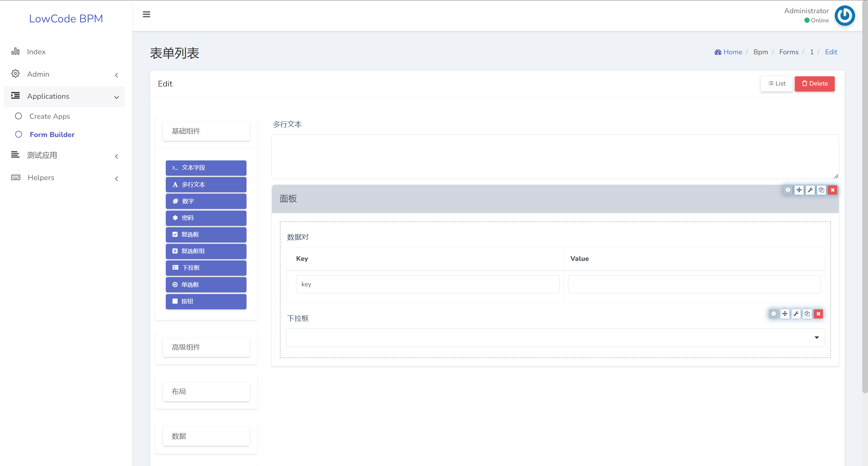The image size is (868, 466).
Task: Select the 复选框 checkbox component
Action: coord(206,235)
